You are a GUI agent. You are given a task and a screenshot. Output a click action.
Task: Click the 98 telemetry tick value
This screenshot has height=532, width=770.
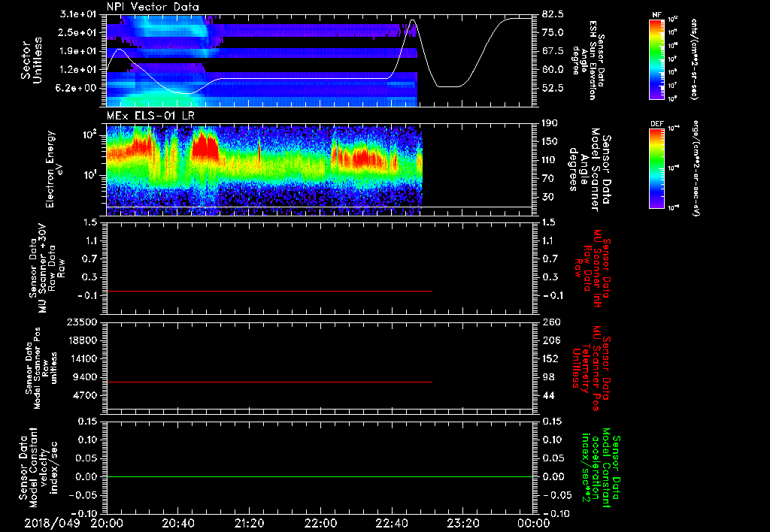tap(548, 377)
